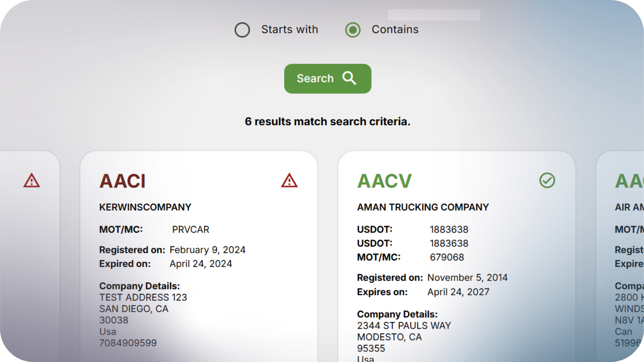Click the Search button
Viewport: 644px width, 362px height.
pos(328,78)
